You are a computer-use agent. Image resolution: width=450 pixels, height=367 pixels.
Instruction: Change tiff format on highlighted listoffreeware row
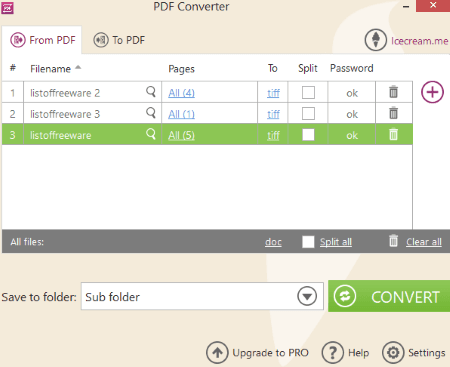click(x=273, y=135)
